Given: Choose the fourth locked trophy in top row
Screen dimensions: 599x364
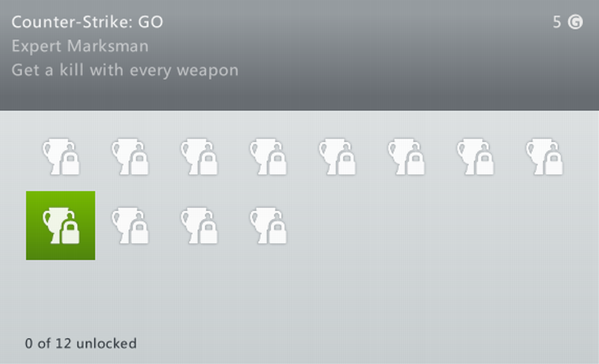Looking at the screenshot, I should [x=268, y=157].
